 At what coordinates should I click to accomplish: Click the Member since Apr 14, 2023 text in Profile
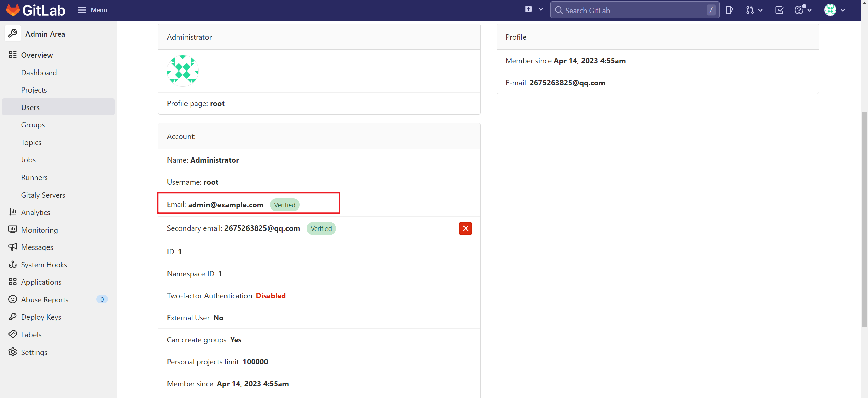[566, 61]
